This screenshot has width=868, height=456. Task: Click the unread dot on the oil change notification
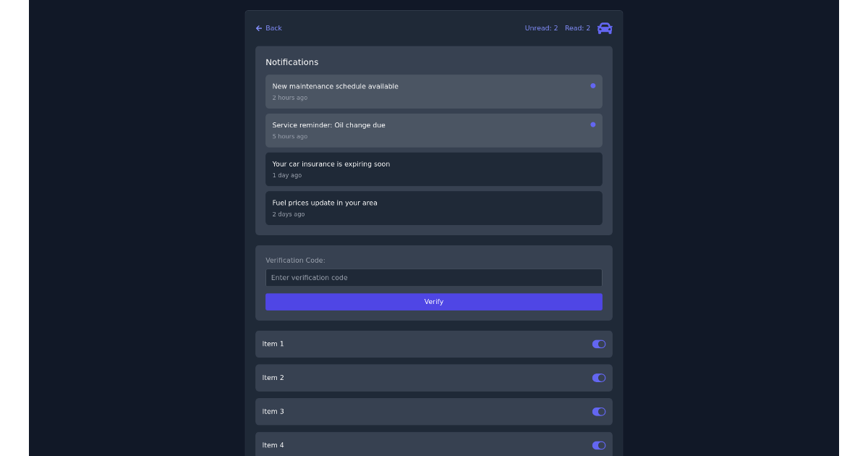pyautogui.click(x=592, y=124)
